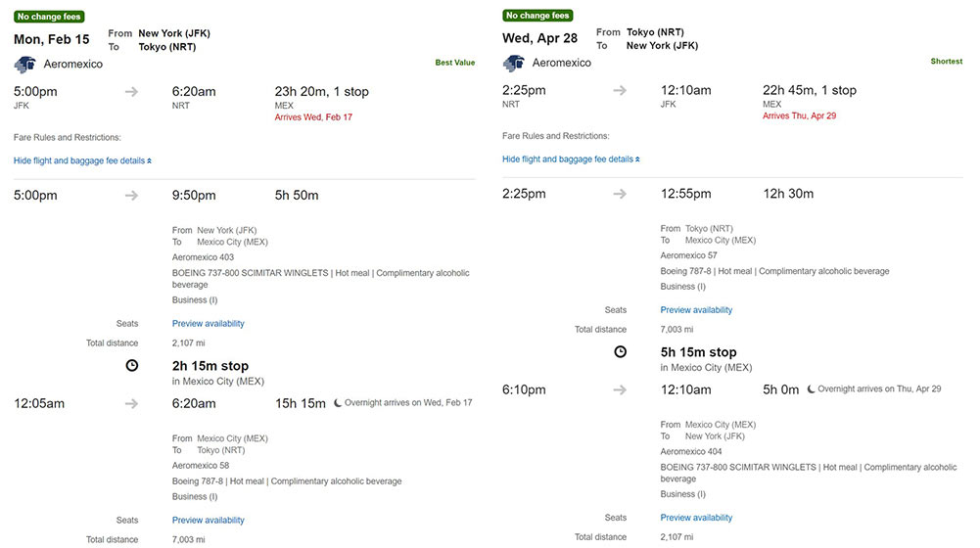
Task: Click the Shortest label
Action: [x=947, y=62]
